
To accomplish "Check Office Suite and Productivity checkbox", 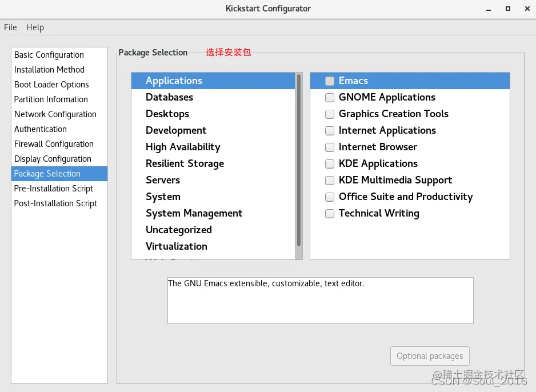I will point(330,197).
